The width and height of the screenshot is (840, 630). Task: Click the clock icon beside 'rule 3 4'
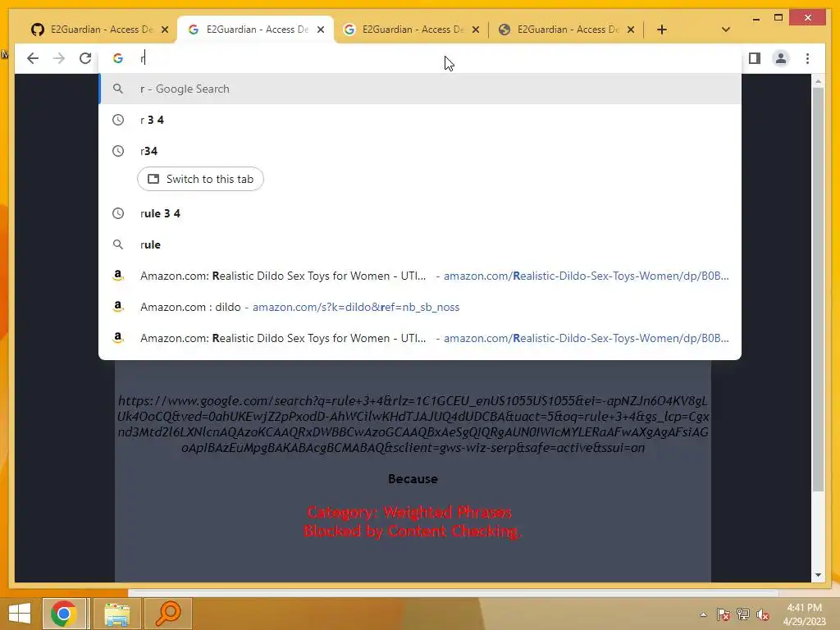coord(118,213)
